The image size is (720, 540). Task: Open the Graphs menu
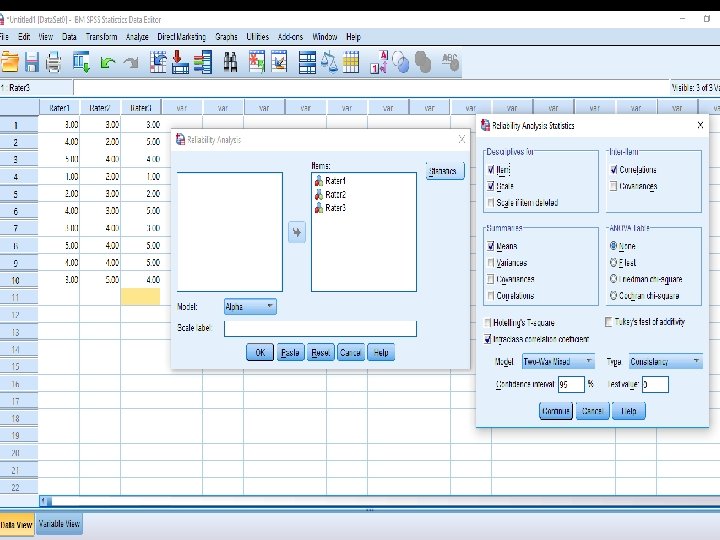(226, 37)
